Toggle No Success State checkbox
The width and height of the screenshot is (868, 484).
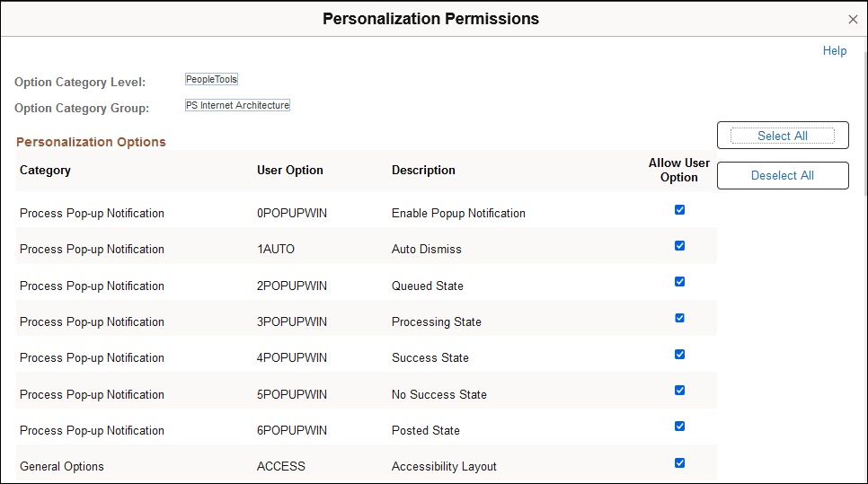679,391
